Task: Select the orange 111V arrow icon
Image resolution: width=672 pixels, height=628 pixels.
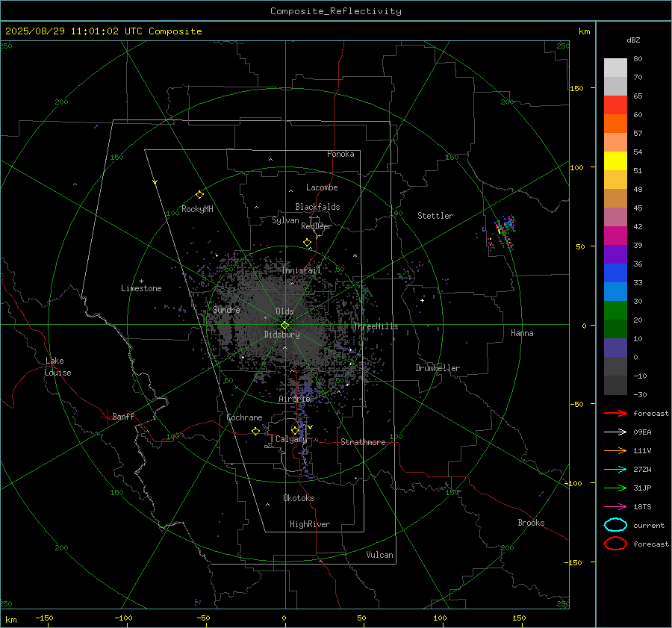Action: point(615,450)
